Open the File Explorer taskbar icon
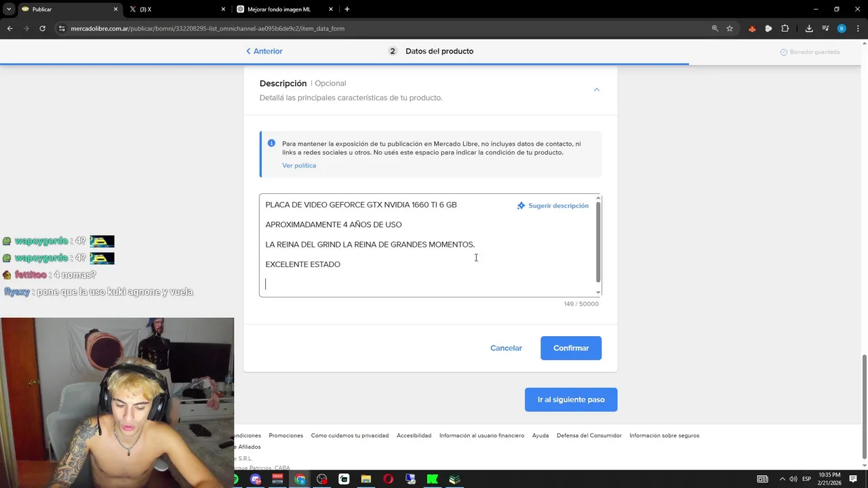Screen dimensions: 868x488 (x=366, y=479)
